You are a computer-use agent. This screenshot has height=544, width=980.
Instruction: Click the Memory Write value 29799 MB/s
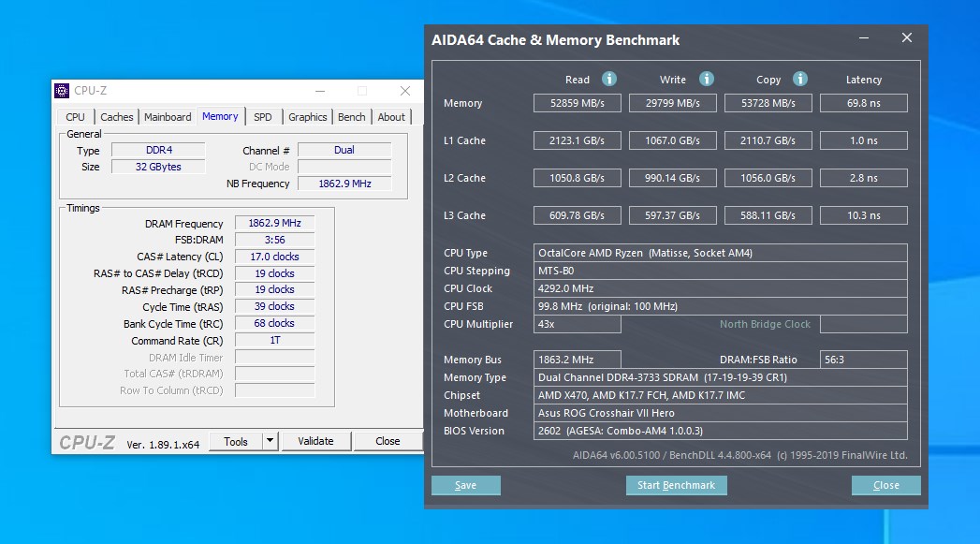pos(672,103)
